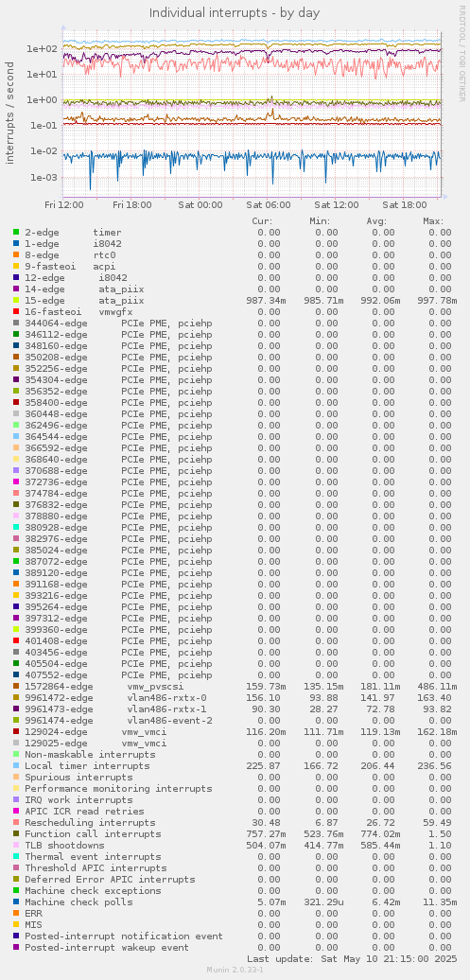Click the green 2-edge timer color swatch
The width and height of the screenshot is (470, 980).
pos(16,232)
